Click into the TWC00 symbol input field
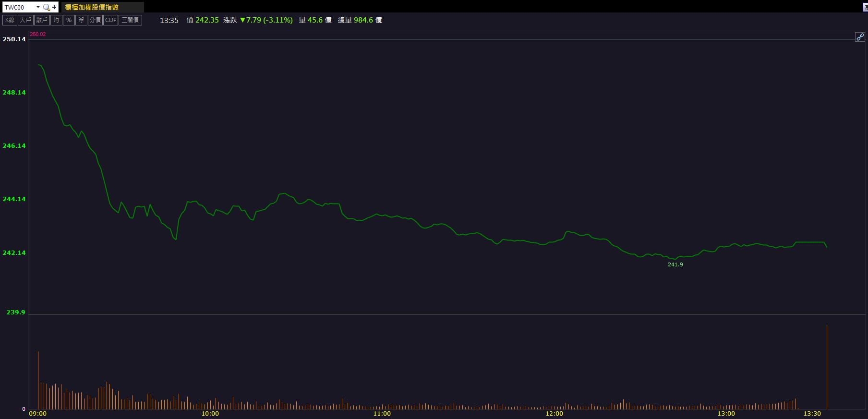This screenshot has width=868, height=419. coord(19,7)
